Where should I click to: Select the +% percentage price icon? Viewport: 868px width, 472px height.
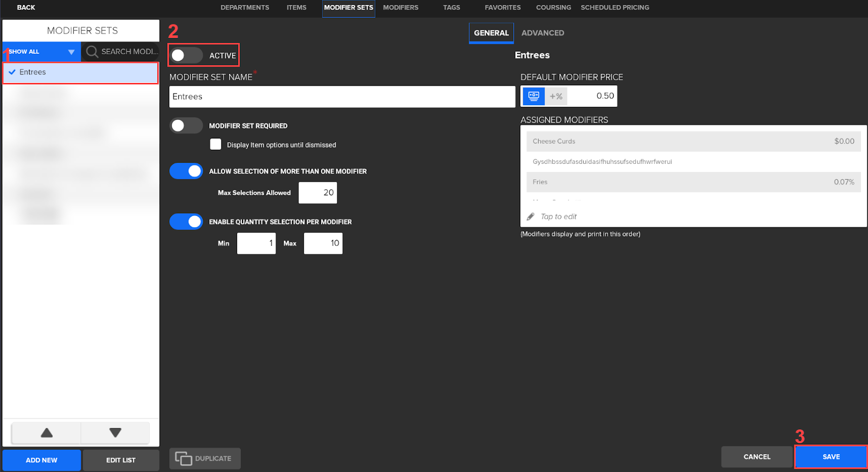point(556,96)
